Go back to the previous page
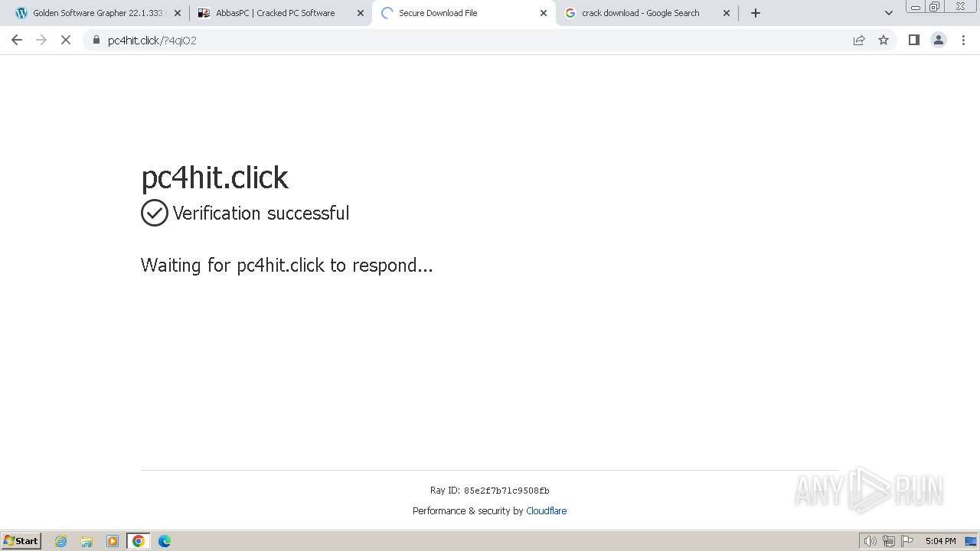 (17, 40)
